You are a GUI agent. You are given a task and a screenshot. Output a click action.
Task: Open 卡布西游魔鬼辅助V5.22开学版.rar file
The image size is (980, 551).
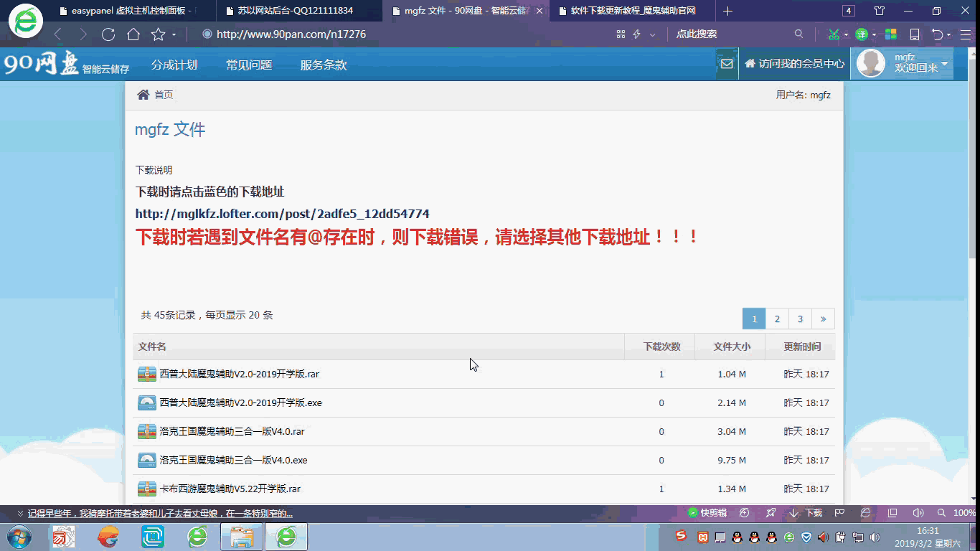click(230, 489)
